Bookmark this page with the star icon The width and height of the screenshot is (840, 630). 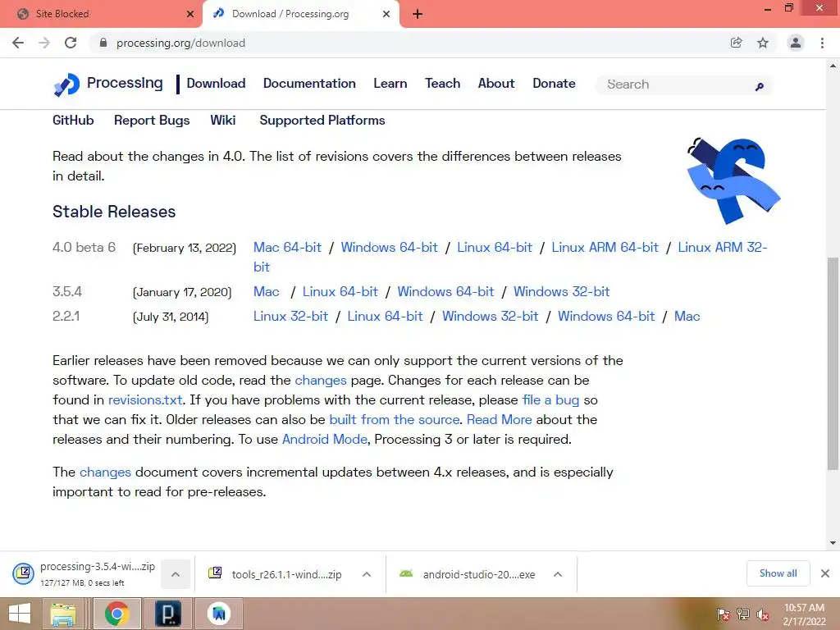763,43
